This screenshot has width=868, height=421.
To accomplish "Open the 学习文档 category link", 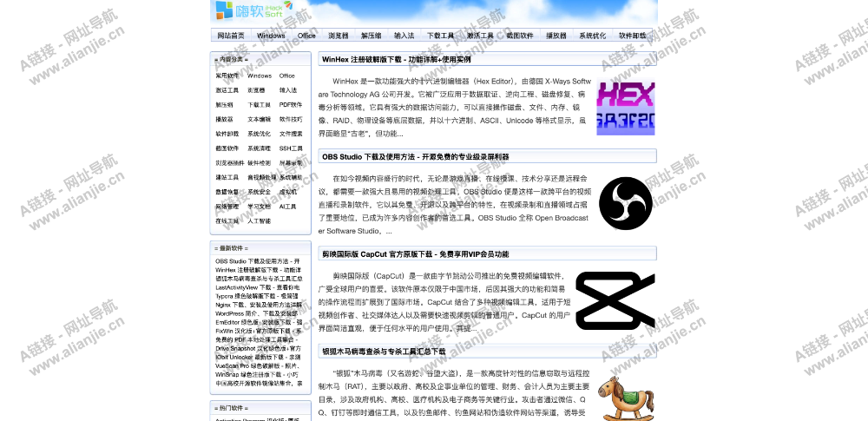I will 259,207.
